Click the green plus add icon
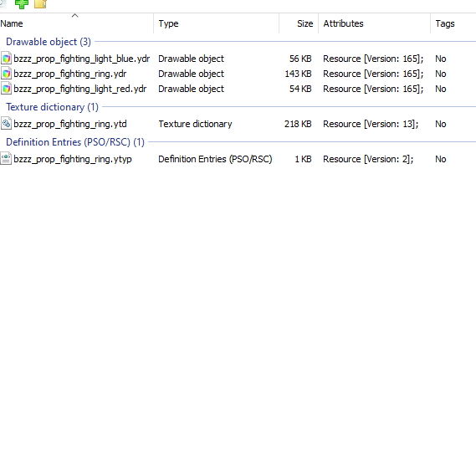476x476 pixels. tap(22, 4)
